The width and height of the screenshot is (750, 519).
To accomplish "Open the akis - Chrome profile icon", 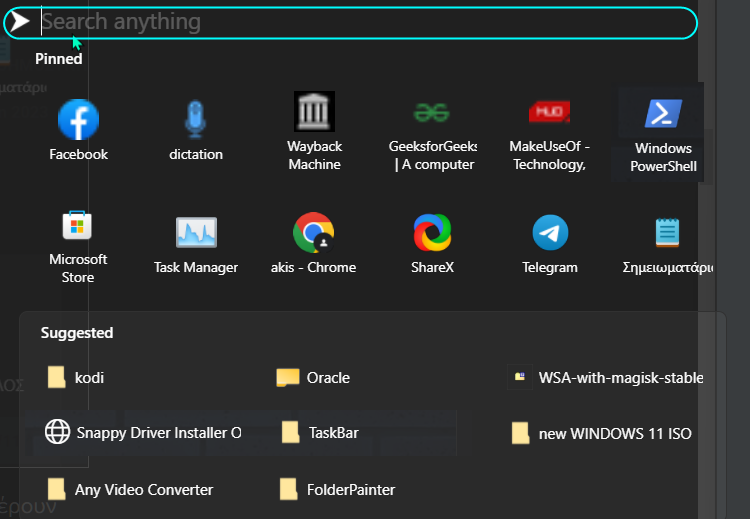I will pos(314,232).
